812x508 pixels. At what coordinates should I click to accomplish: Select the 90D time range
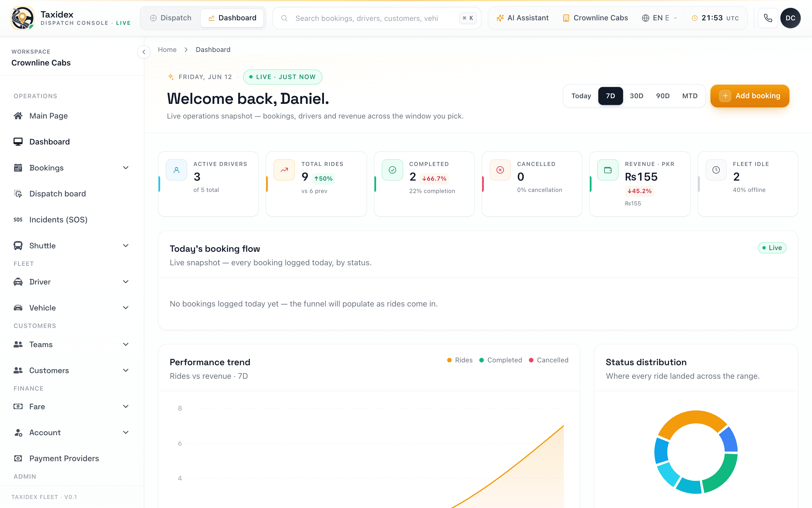[x=663, y=96]
